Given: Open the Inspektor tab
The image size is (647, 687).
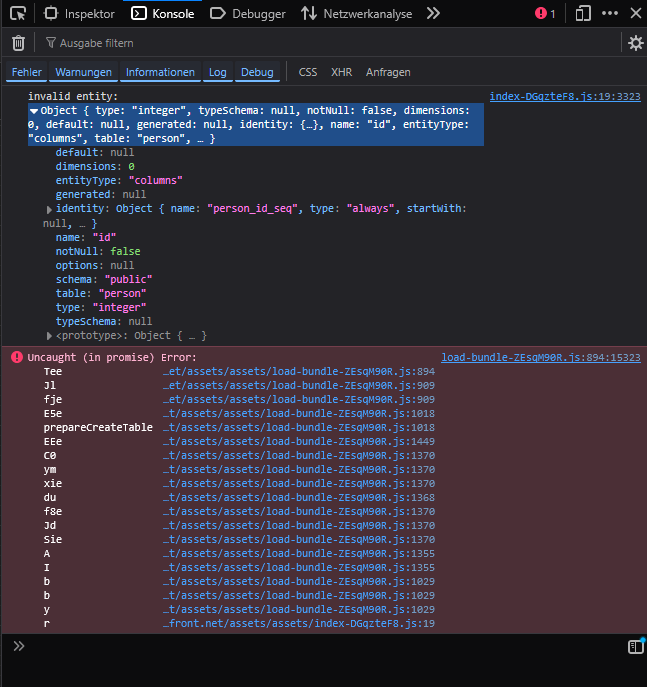Looking at the screenshot, I should [79, 14].
